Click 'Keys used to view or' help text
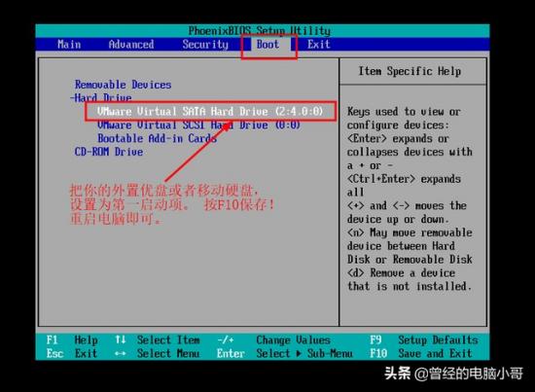The width and height of the screenshot is (535, 392). click(404, 112)
